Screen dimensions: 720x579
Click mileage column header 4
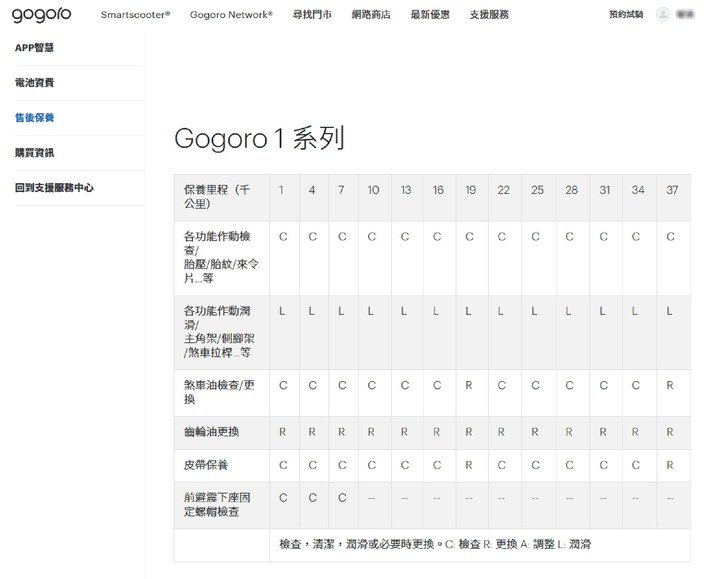[x=312, y=190]
